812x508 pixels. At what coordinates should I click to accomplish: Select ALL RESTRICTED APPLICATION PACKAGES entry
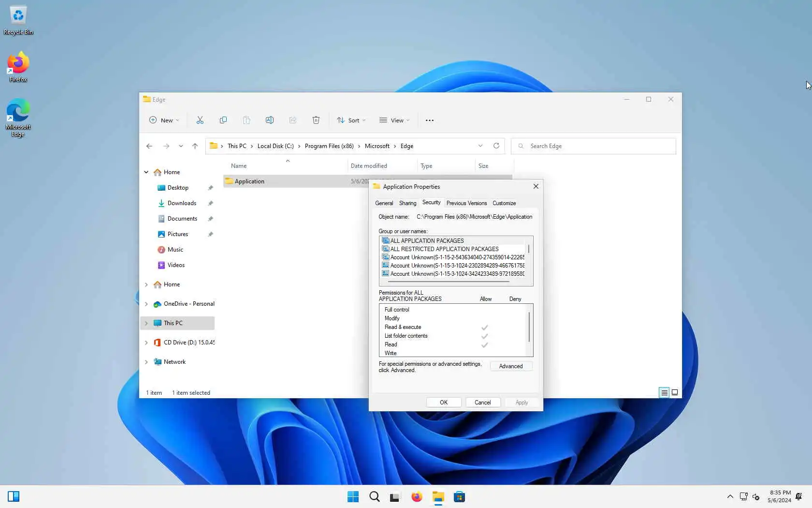[453, 249]
